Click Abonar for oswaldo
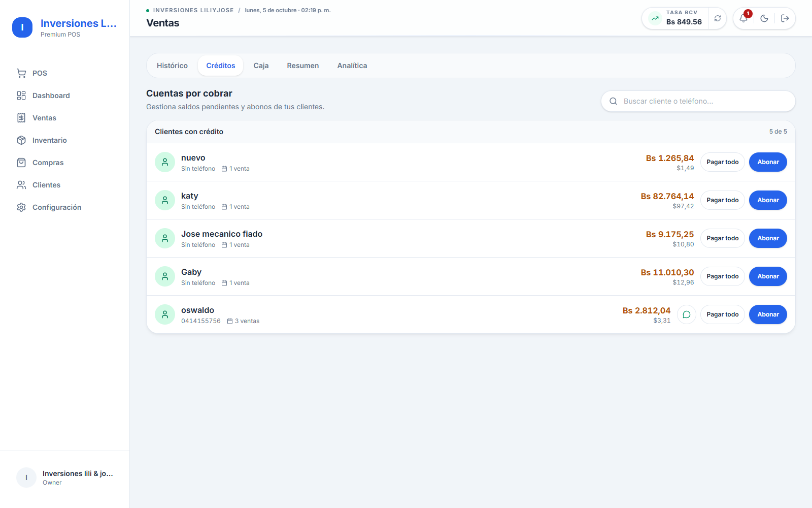 (768, 314)
